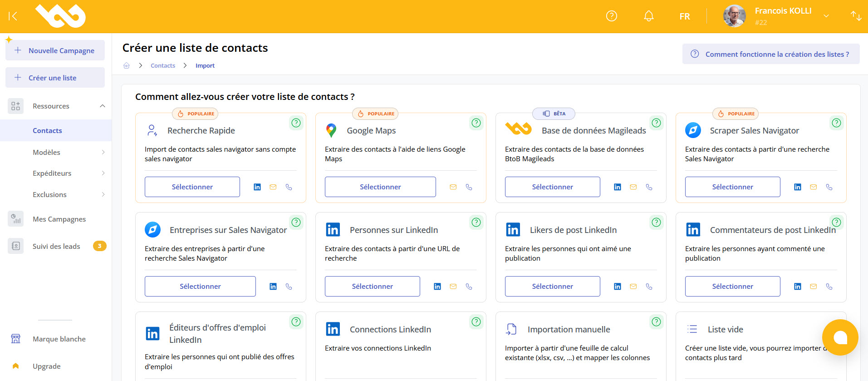Click the Google Maps pin icon
The height and width of the screenshot is (381, 868).
pos(331,130)
